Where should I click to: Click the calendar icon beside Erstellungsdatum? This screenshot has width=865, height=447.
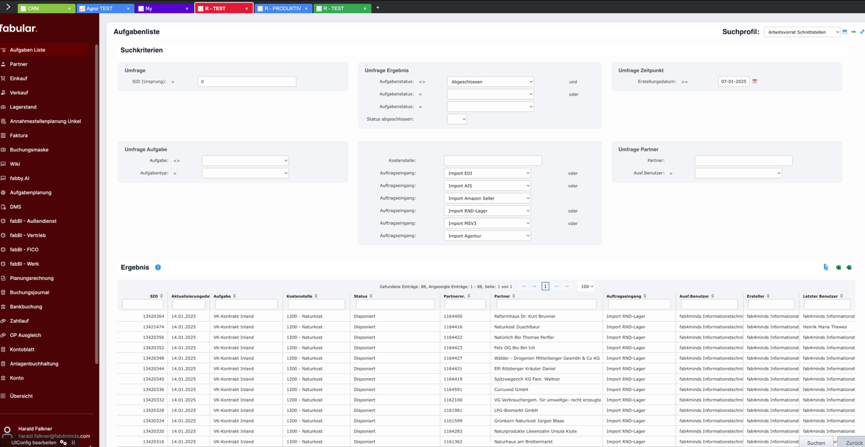754,82
